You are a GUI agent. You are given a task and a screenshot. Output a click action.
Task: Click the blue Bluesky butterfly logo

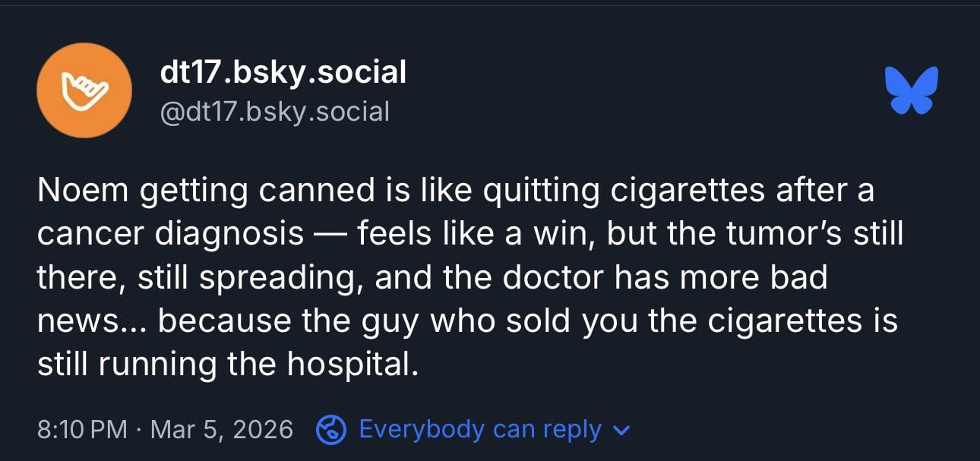[x=912, y=90]
